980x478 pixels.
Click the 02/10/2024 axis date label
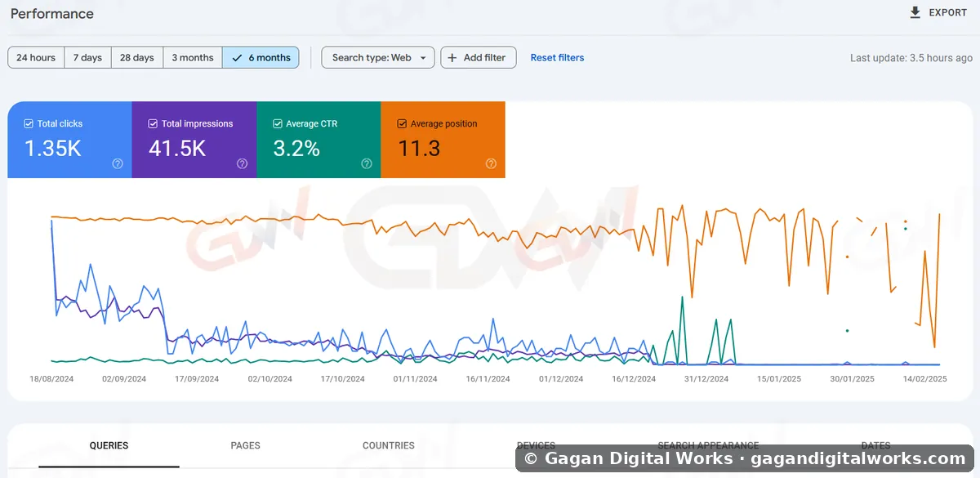(x=269, y=379)
